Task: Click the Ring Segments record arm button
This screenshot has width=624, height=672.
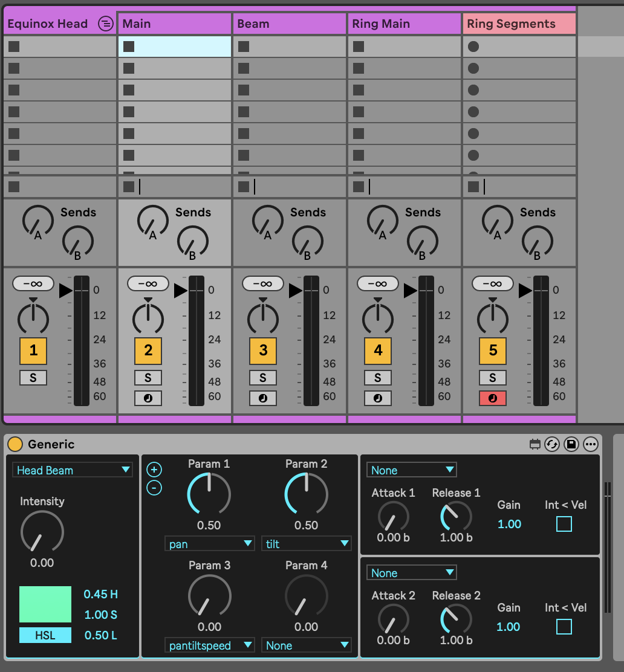Action: (x=493, y=398)
